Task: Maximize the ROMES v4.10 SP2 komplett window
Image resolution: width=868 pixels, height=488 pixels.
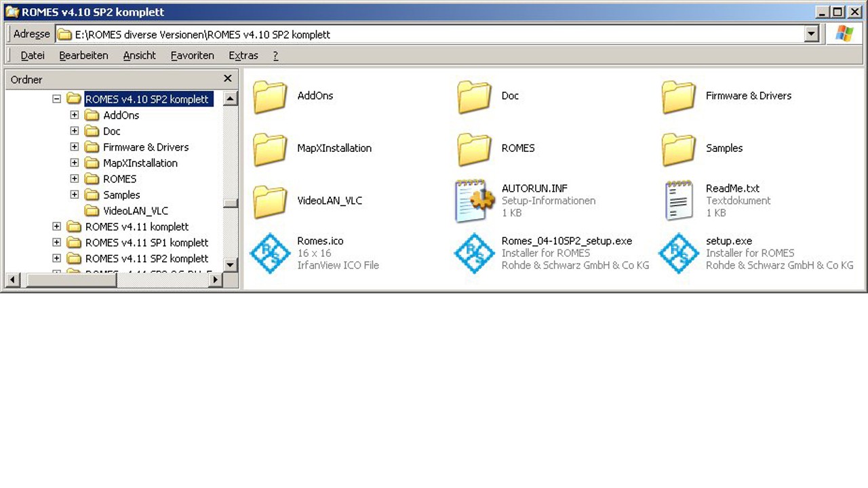Action: coord(838,12)
